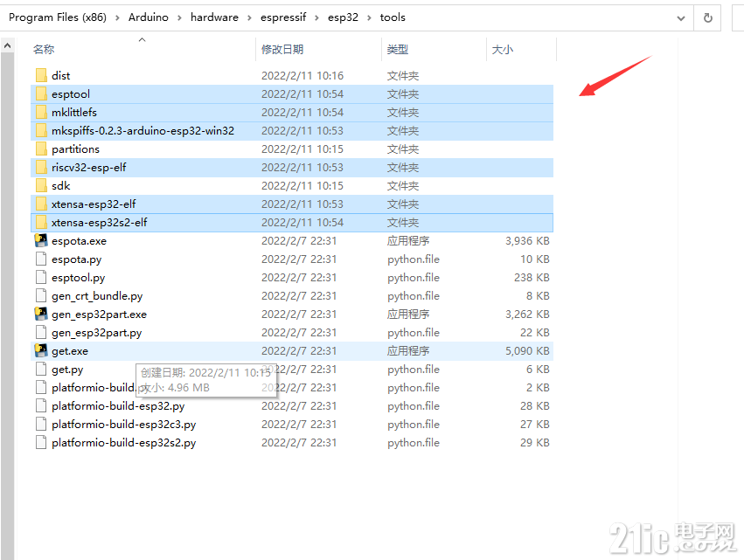The image size is (744, 560).
Task: Select the xtensa-esp32-elf folder name
Action: 94,204
